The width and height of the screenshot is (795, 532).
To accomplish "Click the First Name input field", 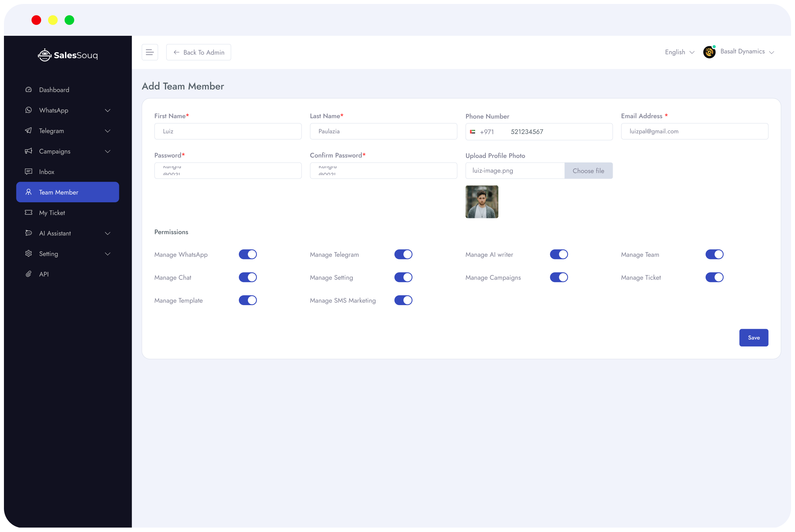I will pos(227,131).
